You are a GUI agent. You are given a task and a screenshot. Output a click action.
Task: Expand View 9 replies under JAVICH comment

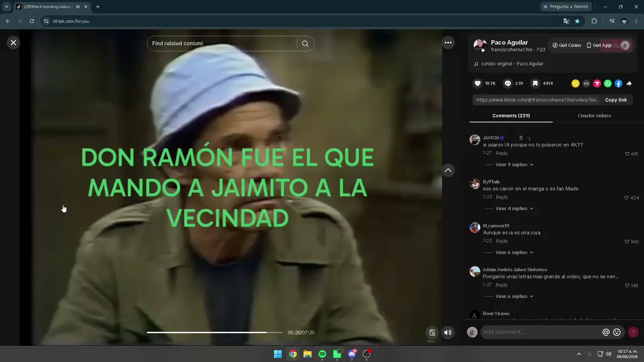point(514,165)
